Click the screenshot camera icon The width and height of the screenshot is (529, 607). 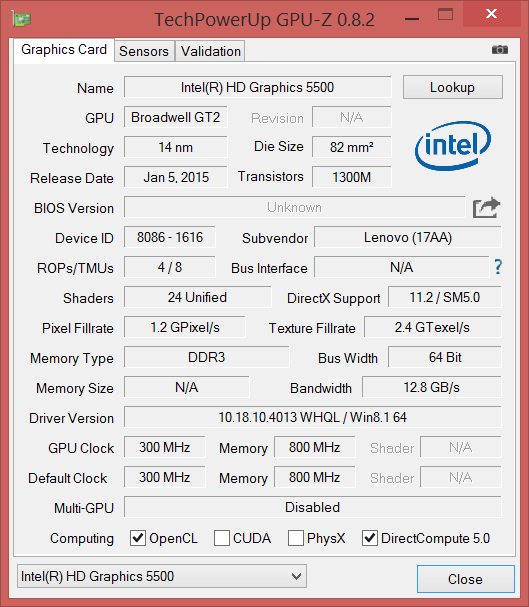tap(500, 50)
